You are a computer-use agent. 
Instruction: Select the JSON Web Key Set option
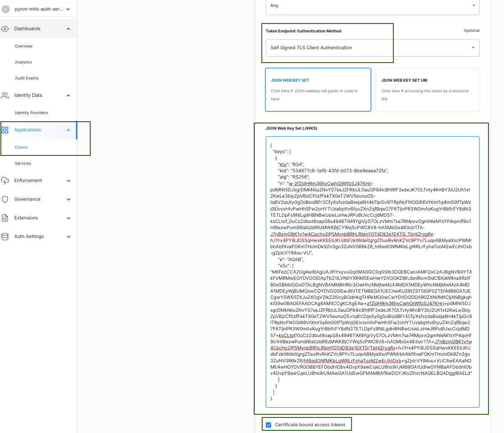click(x=318, y=89)
